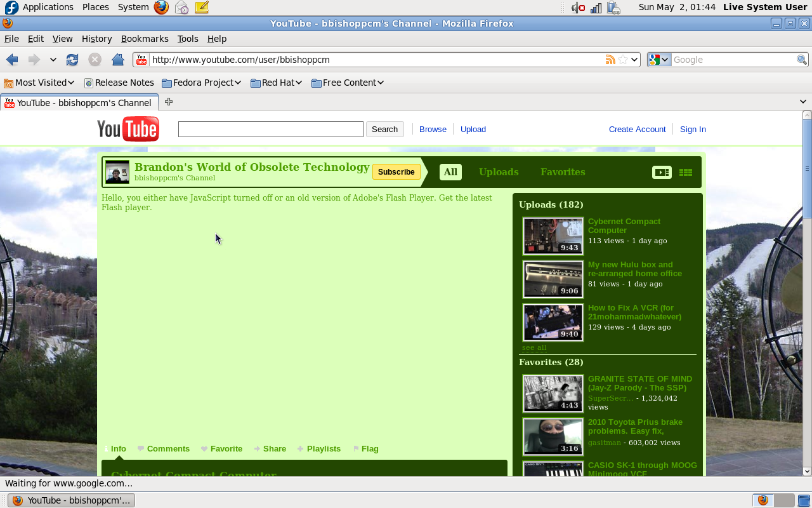Expand the address bar URL history dropdown

tap(635, 60)
